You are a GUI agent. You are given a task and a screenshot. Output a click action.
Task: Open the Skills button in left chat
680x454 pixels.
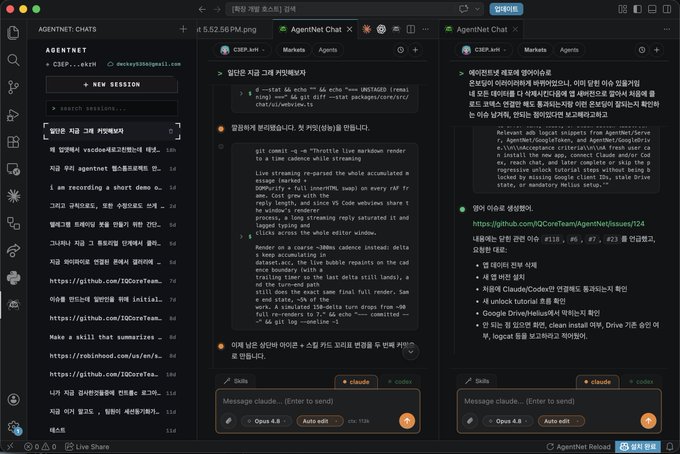pos(235,381)
